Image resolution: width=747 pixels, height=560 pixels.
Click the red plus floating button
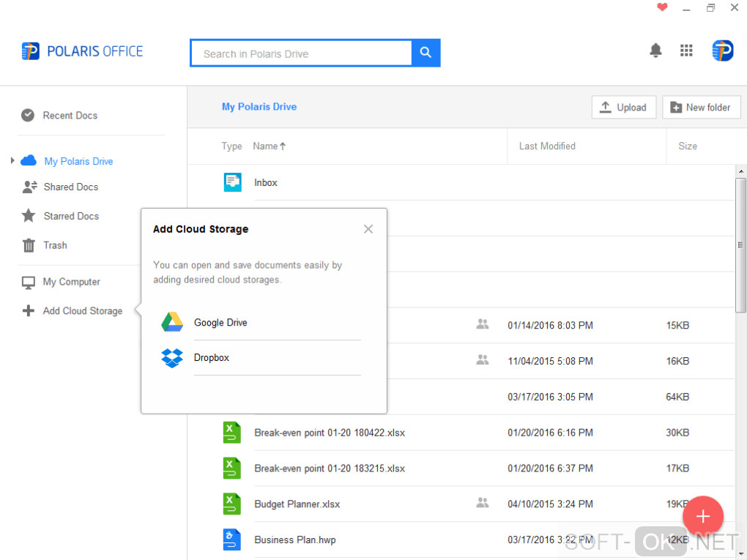(x=702, y=517)
